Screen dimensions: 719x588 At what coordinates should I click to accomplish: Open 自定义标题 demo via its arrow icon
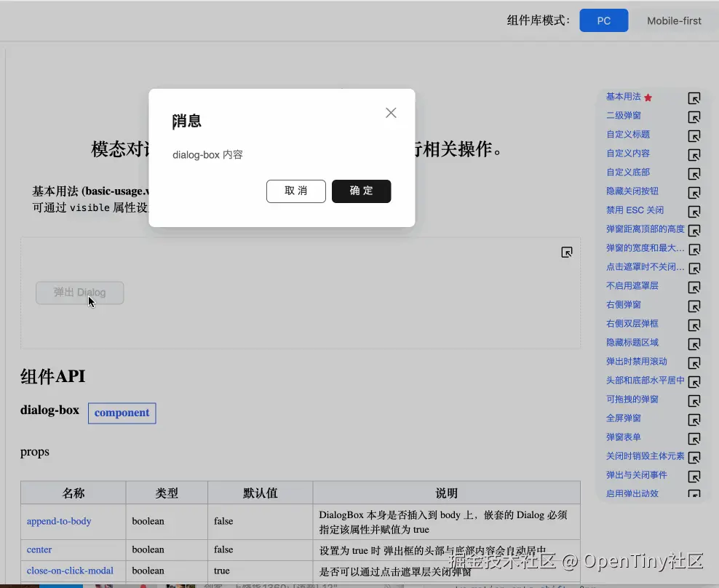(694, 135)
